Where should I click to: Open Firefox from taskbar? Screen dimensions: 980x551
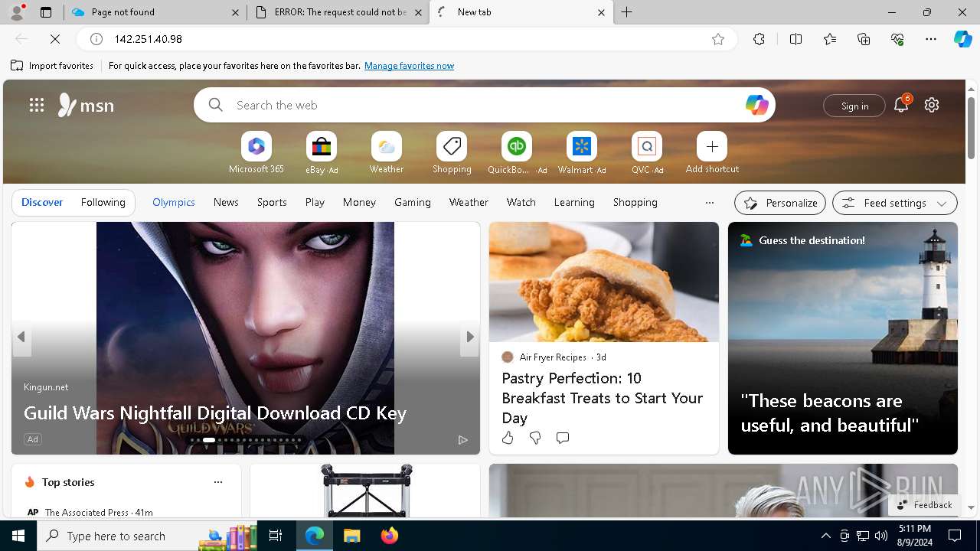(390, 536)
